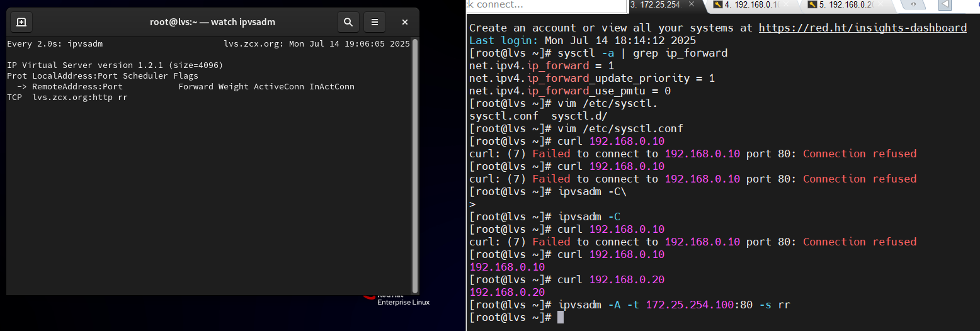The width and height of the screenshot is (980, 331).
Task: Click 'IP Virtual Server version 1.2.1' line
Action: [x=115, y=65]
